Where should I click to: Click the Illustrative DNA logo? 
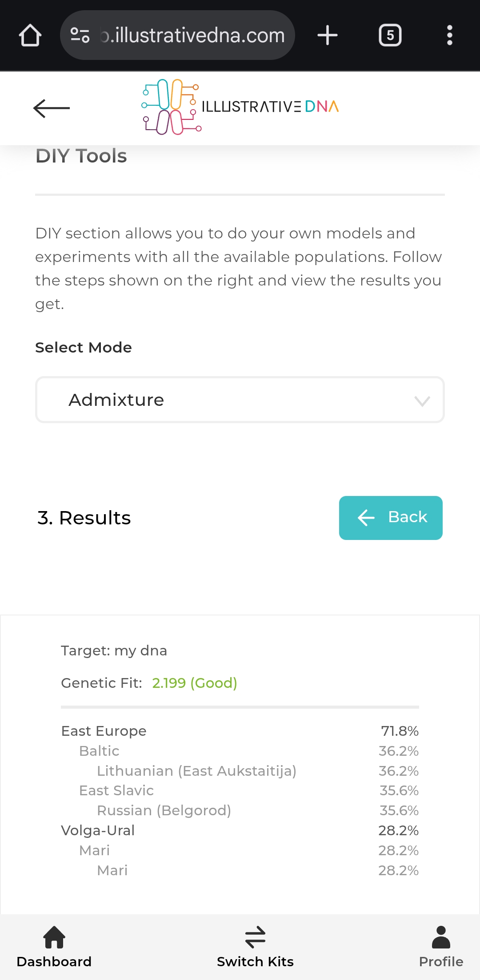tap(240, 107)
